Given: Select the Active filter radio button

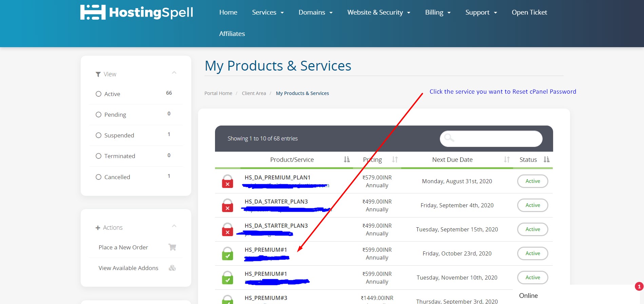Looking at the screenshot, I should [99, 94].
